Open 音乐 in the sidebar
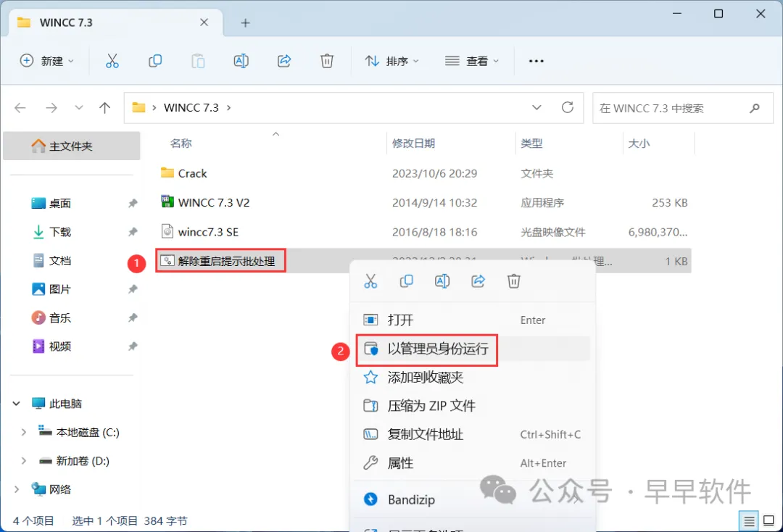 60,317
